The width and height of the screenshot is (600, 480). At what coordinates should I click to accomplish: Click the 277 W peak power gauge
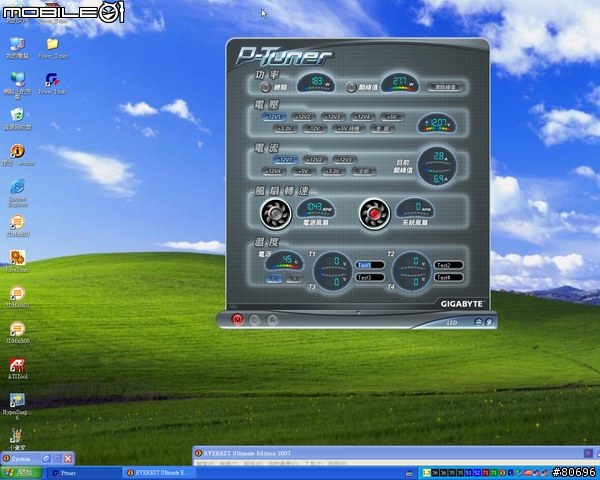tap(400, 83)
